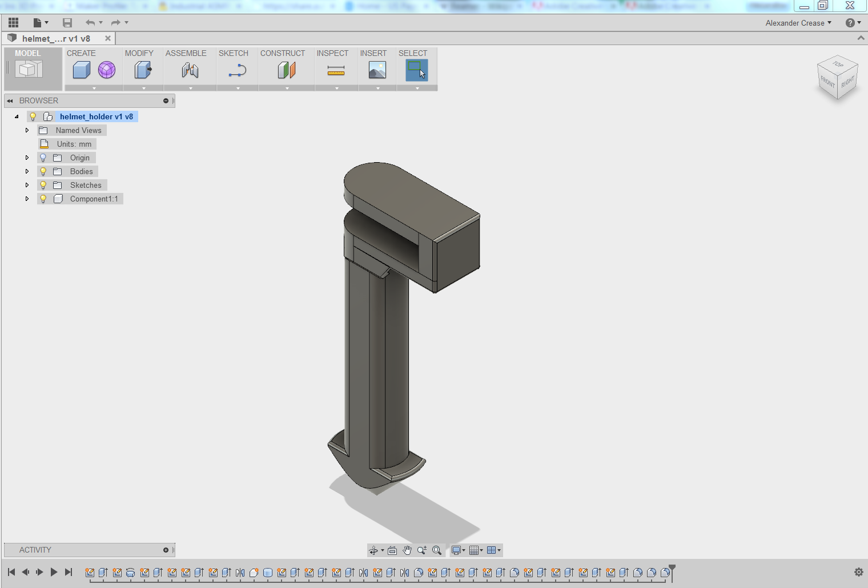Viewport: 868px width, 588px height.
Task: Toggle Component1:1 visibility in the browser
Action: (x=43, y=198)
